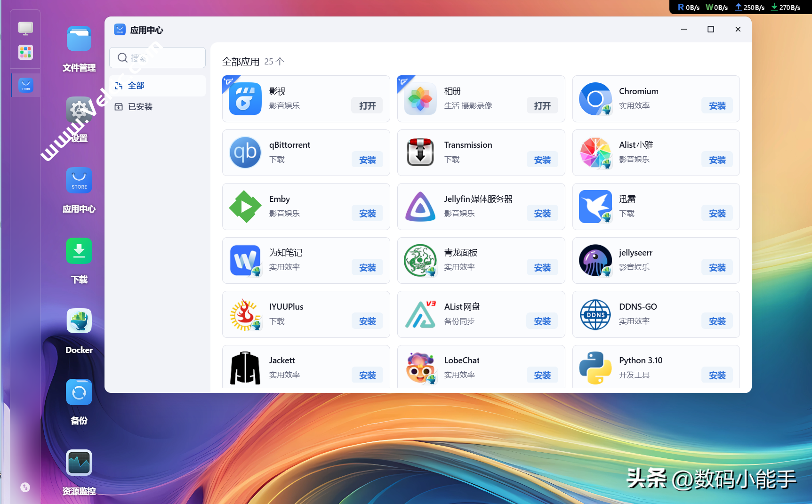812x504 pixels.
Task: Open the 相册 app with 打开
Action: (542, 106)
